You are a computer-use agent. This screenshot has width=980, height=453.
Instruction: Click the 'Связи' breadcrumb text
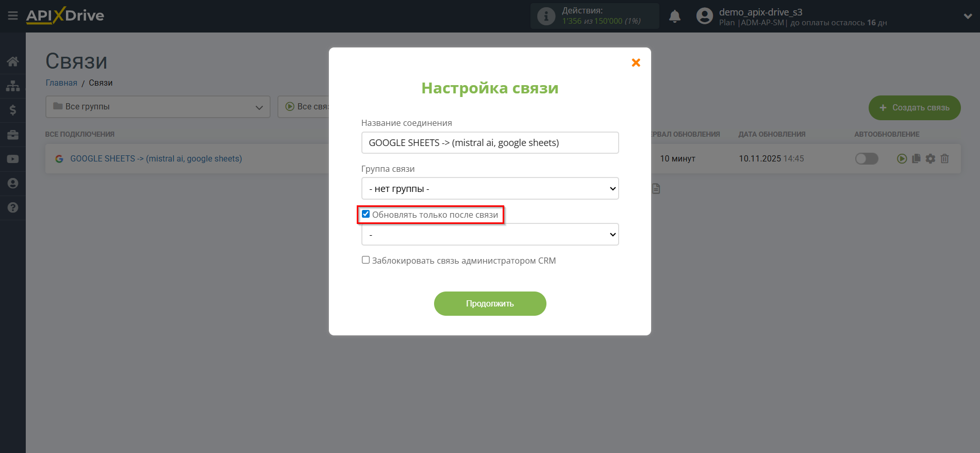pos(101,83)
